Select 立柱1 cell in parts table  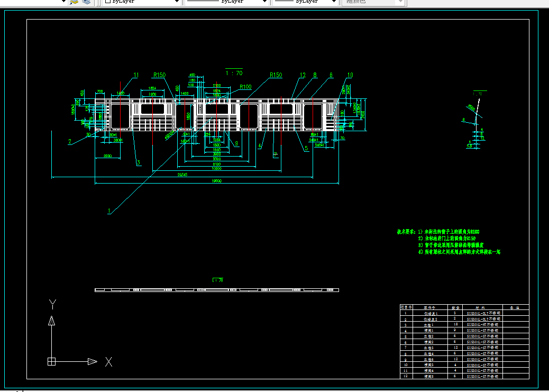point(430,325)
